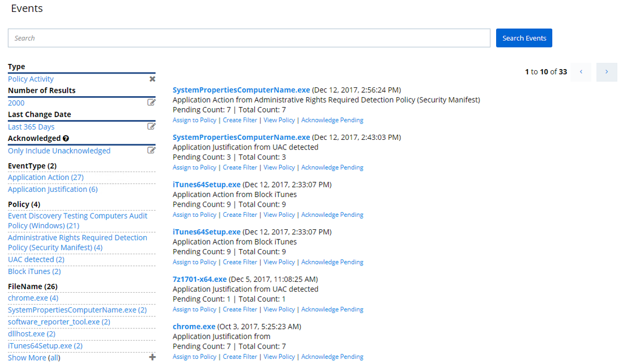View Policy for 2:56:24 PM event
Screen dimensions: 623x364
click(279, 120)
